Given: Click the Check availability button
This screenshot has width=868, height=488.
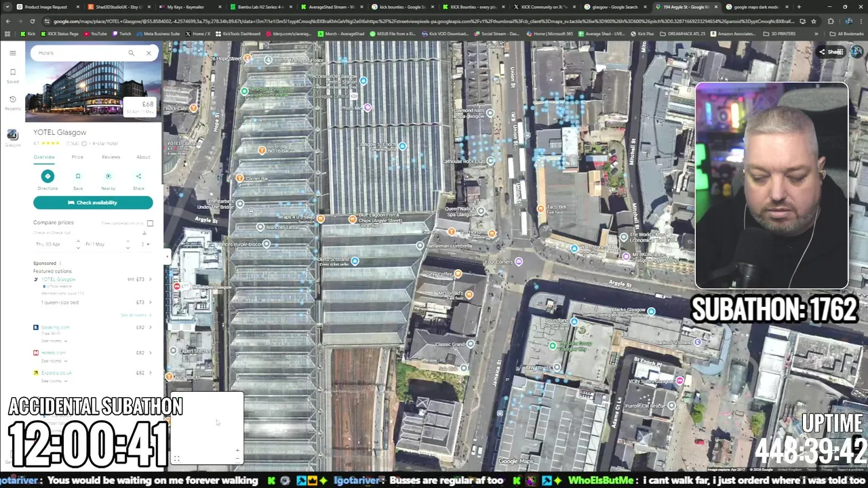Looking at the screenshot, I should (x=93, y=203).
